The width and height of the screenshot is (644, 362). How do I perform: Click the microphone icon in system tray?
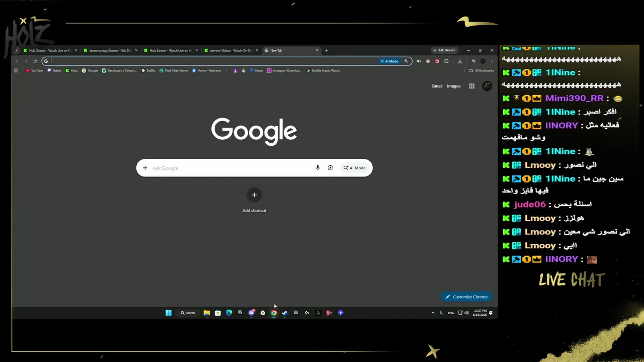point(441,313)
